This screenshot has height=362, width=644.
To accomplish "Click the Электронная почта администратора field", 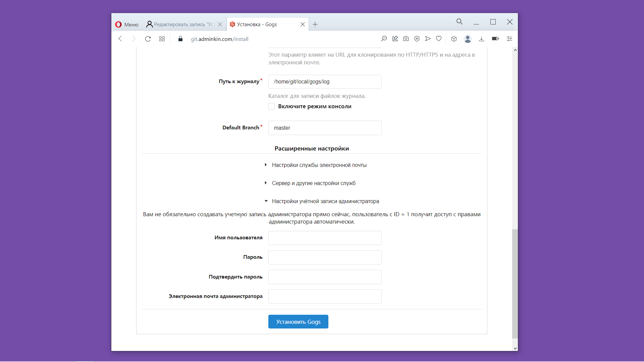I will coord(325,297).
